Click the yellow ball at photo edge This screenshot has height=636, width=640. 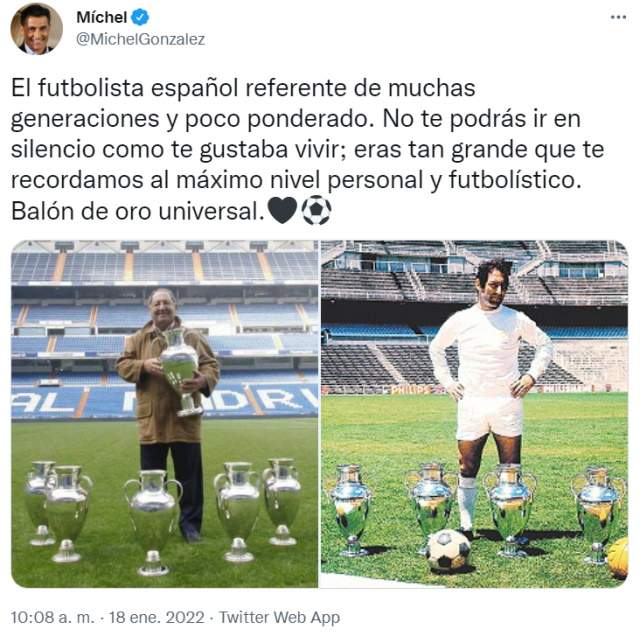(618, 558)
